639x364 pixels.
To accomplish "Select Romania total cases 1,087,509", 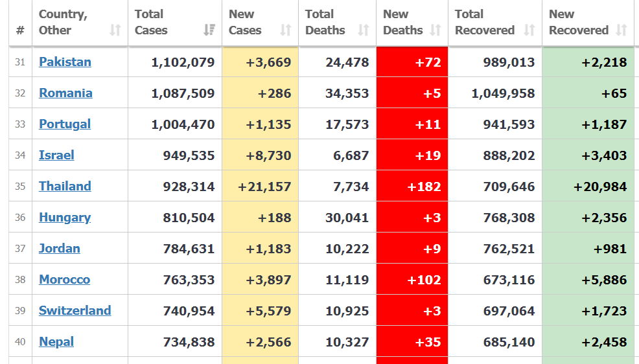I will pos(183,93).
